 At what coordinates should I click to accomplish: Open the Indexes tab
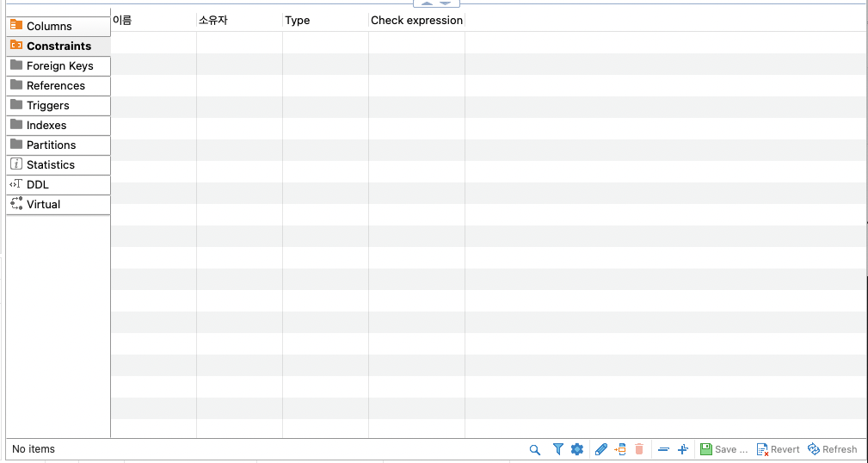(58, 125)
